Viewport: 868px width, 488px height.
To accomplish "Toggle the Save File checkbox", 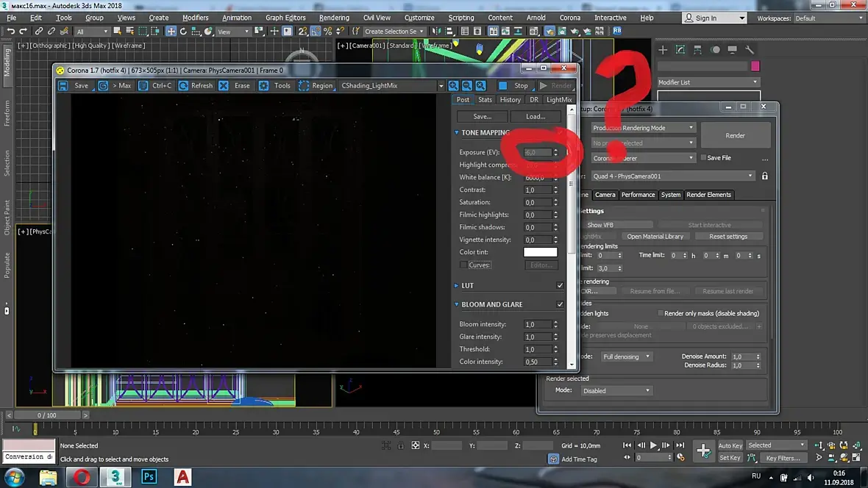I will 704,158.
